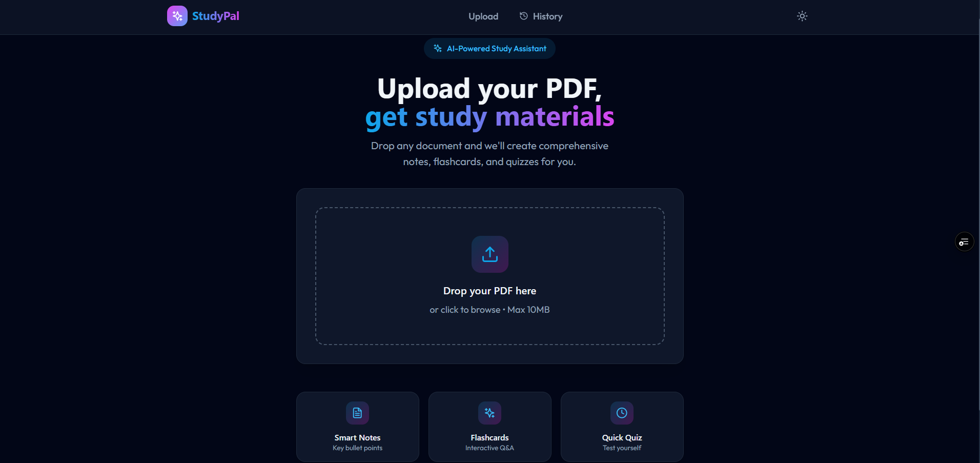Toggle light theme with sun icon
The height and width of the screenshot is (463, 980).
point(802,16)
